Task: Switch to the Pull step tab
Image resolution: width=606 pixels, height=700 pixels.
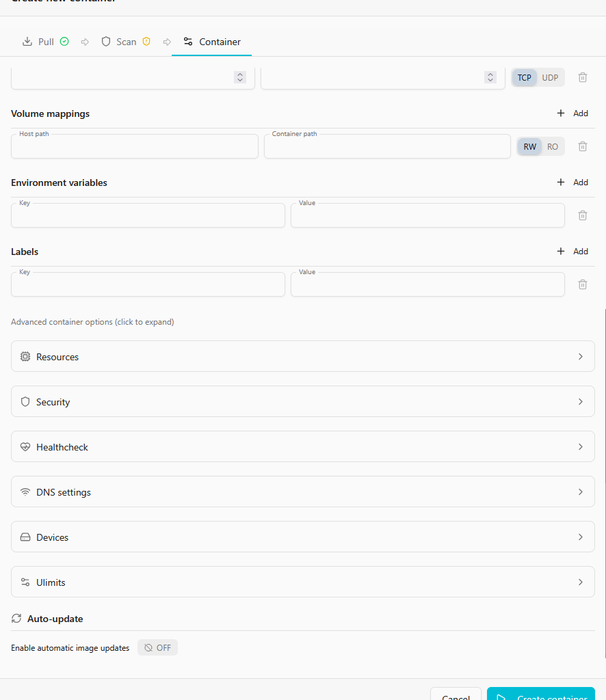Action: (x=45, y=42)
